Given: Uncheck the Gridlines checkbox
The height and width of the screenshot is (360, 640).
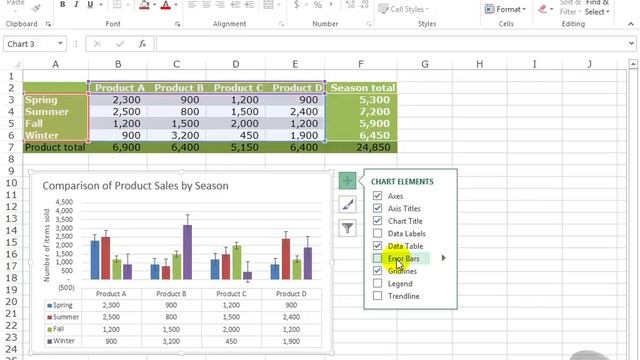Looking at the screenshot, I should pos(378,271).
